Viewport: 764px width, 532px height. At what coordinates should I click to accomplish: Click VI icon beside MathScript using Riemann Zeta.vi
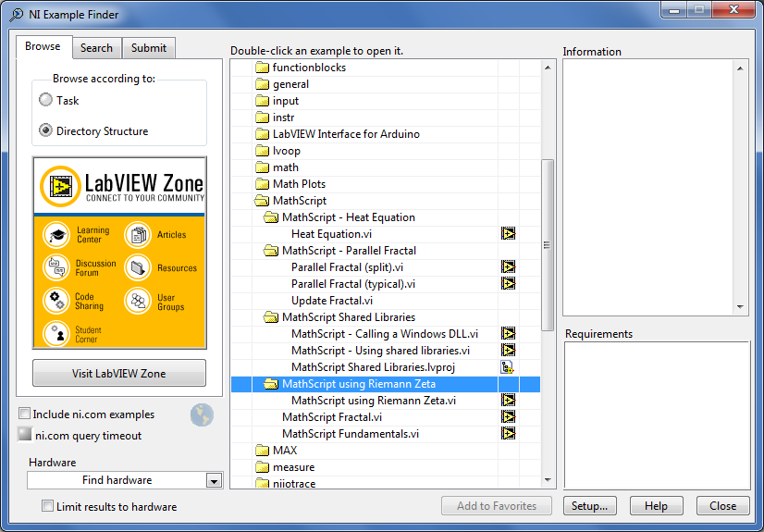(x=508, y=401)
